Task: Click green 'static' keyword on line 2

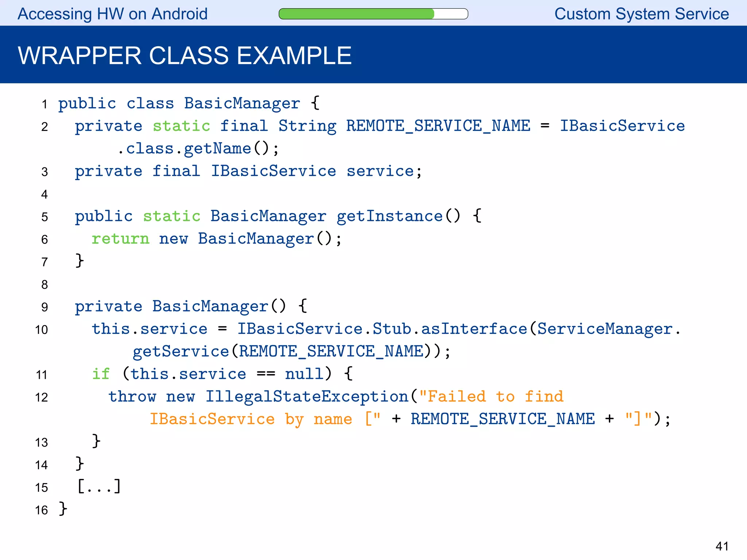Action: 182,126
